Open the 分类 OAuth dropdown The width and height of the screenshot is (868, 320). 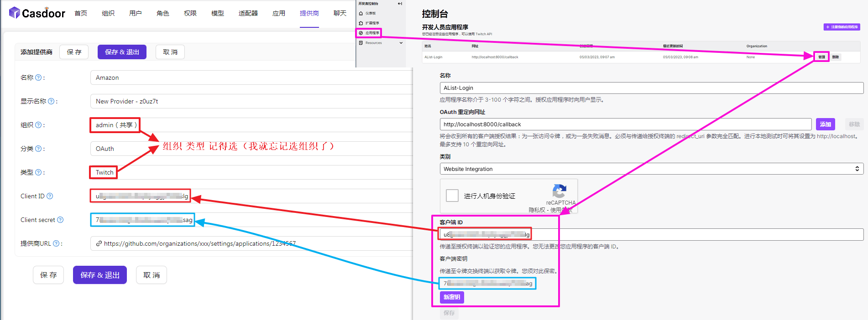click(x=251, y=149)
